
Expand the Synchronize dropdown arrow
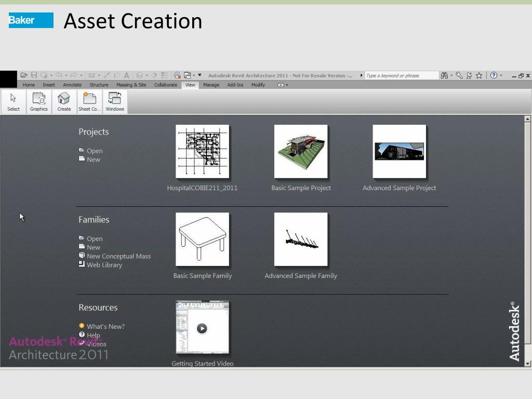[51, 76]
